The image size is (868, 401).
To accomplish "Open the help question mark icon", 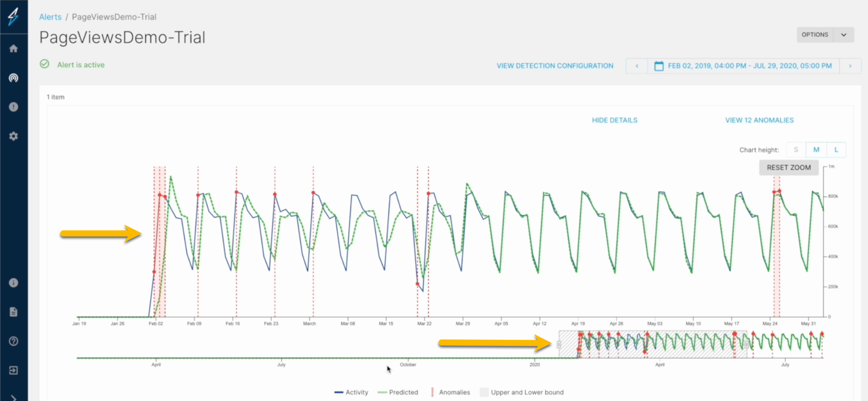I will (13, 341).
